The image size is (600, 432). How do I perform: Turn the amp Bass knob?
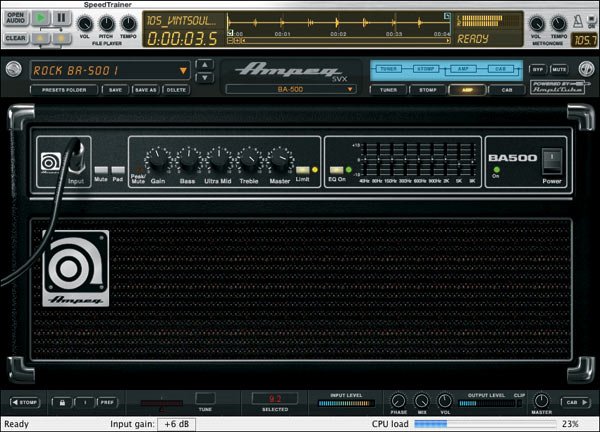point(188,160)
